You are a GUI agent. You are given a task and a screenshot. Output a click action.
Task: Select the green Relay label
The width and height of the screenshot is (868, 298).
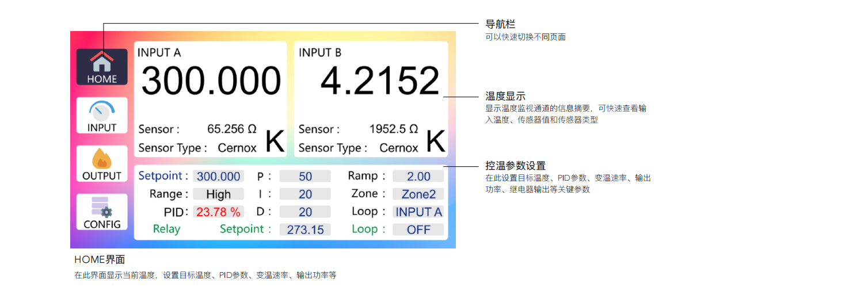coord(166,229)
